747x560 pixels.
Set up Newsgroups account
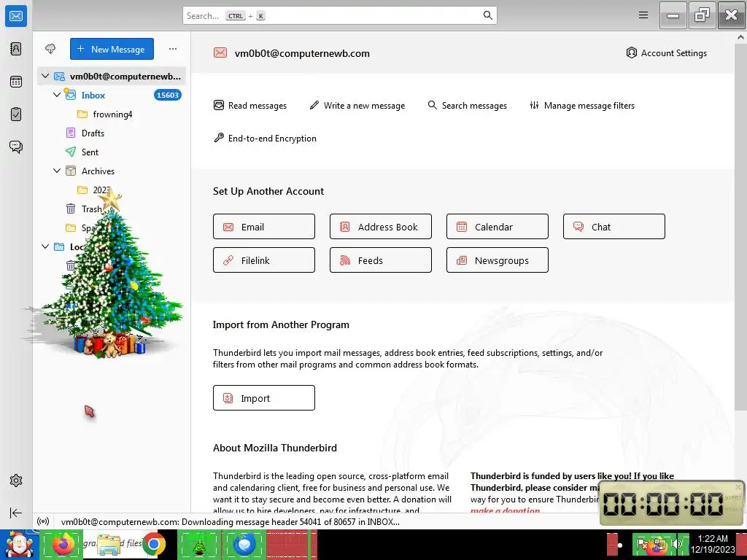point(498,260)
